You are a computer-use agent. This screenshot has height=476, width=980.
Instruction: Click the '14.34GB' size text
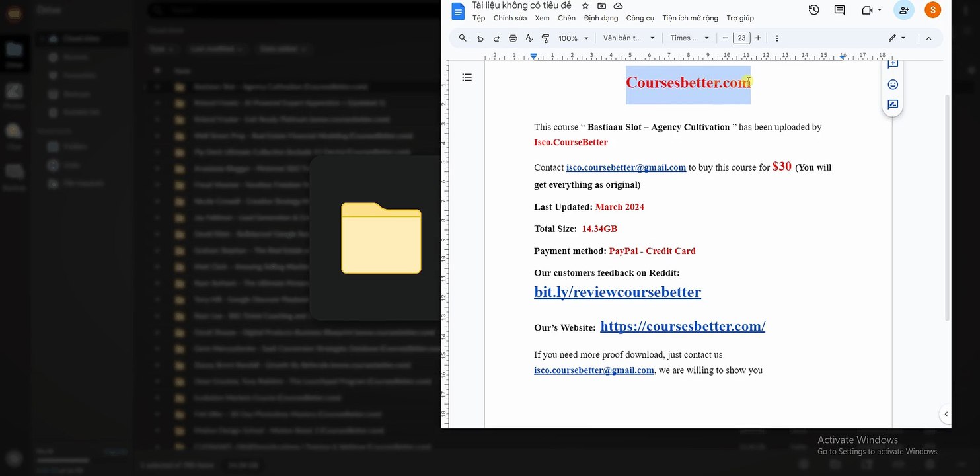click(x=599, y=229)
